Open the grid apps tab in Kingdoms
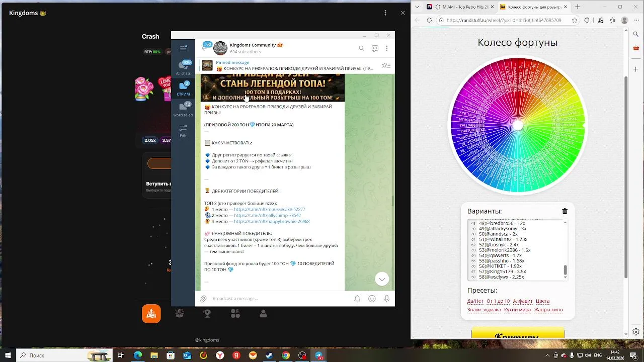This screenshot has width=644, height=362. coord(235,313)
